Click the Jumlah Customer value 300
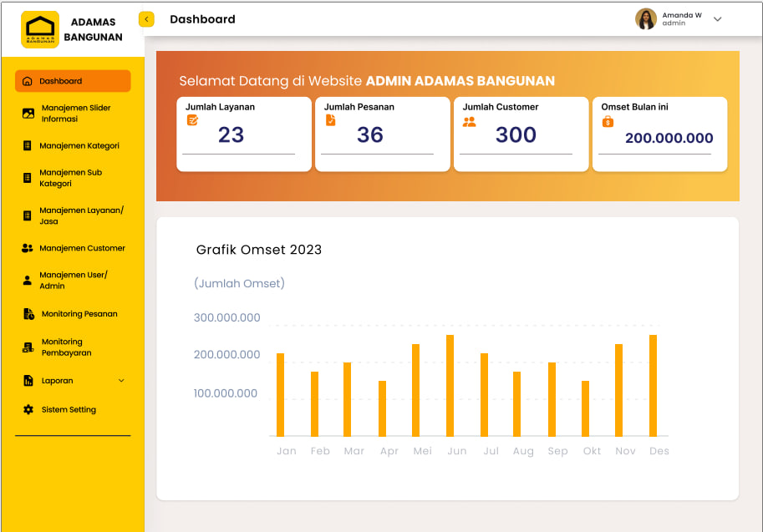The width and height of the screenshot is (763, 532). (x=516, y=134)
